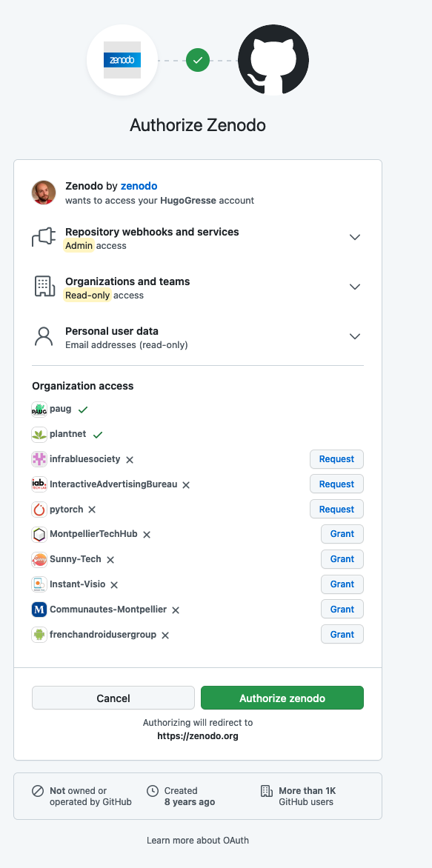Click the paug organization avatar
The height and width of the screenshot is (868, 432).
39,409
